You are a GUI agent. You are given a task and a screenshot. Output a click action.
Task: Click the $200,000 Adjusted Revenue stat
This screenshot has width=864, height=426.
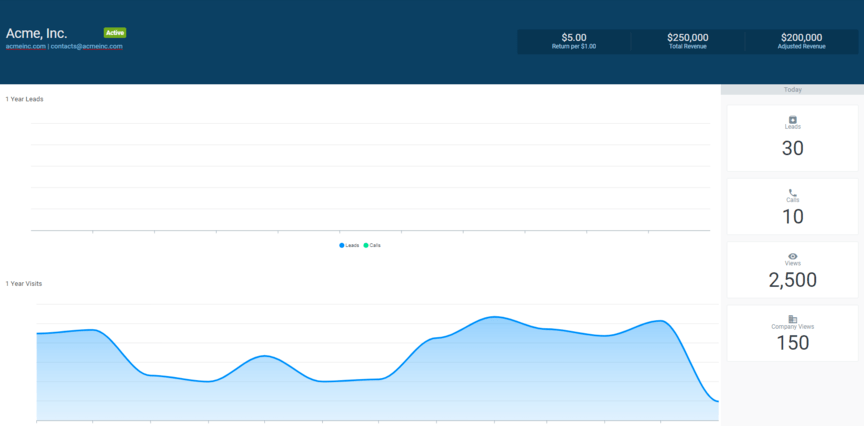point(801,41)
